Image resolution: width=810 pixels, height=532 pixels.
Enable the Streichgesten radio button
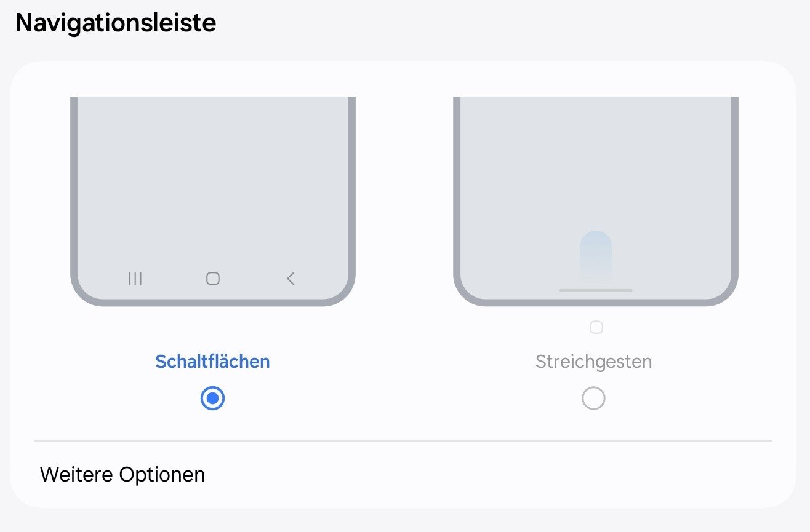click(x=593, y=399)
